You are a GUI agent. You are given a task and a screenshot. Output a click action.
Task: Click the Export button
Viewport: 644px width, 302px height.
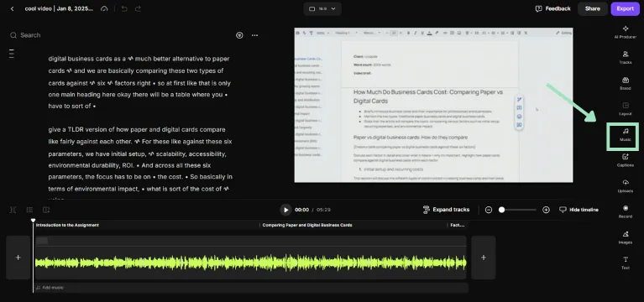(625, 8)
